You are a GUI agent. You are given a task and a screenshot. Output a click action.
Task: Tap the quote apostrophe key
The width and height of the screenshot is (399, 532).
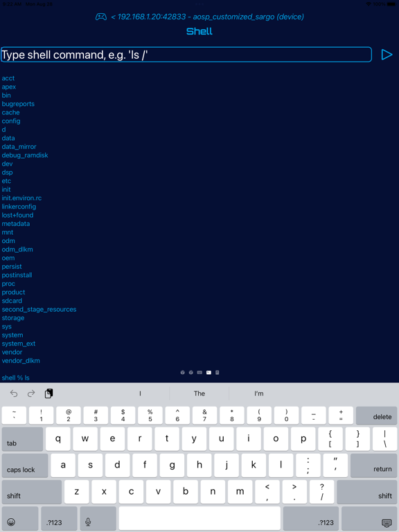pos(335,465)
